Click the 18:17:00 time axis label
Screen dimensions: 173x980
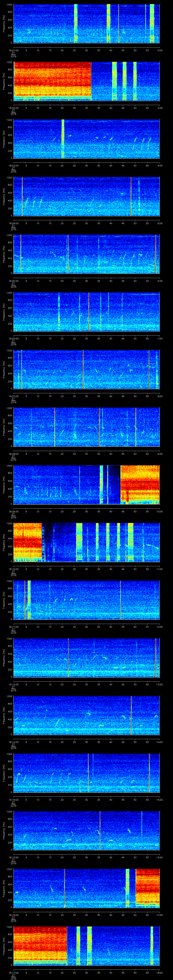click(x=14, y=972)
